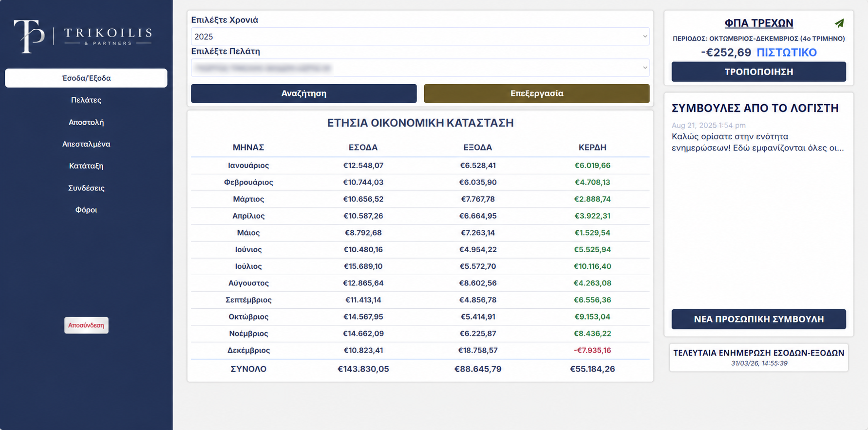Click the Trikoilis & Partners logo
The image size is (868, 430).
(83, 36)
